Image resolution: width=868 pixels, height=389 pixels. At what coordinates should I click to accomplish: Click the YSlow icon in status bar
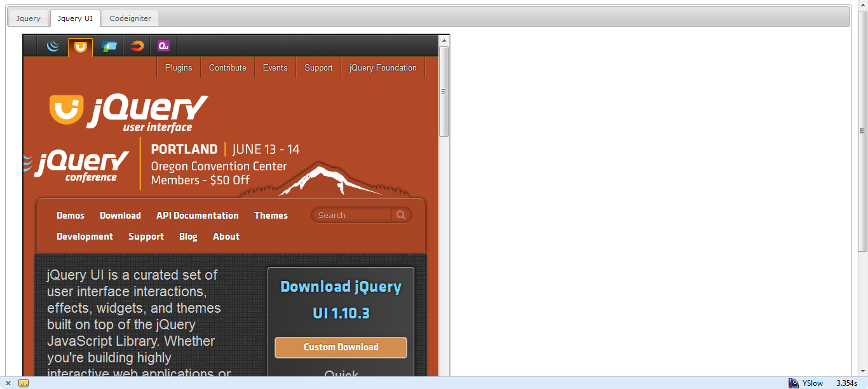tap(794, 383)
